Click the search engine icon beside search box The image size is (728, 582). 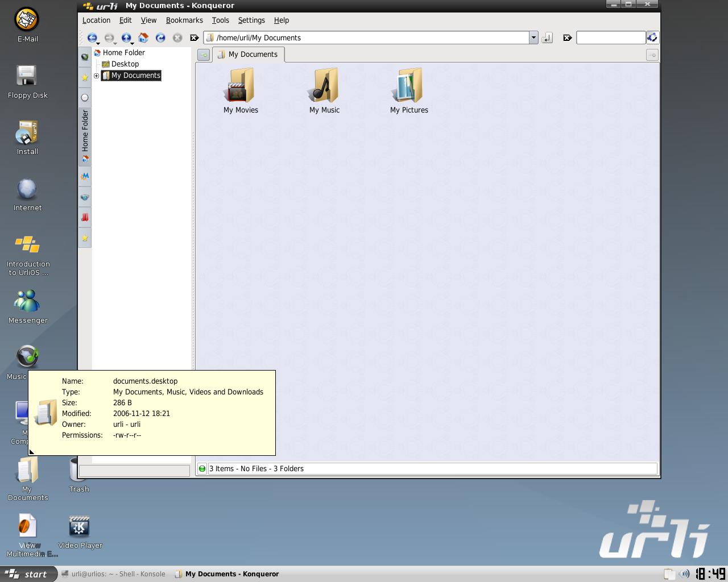point(652,38)
